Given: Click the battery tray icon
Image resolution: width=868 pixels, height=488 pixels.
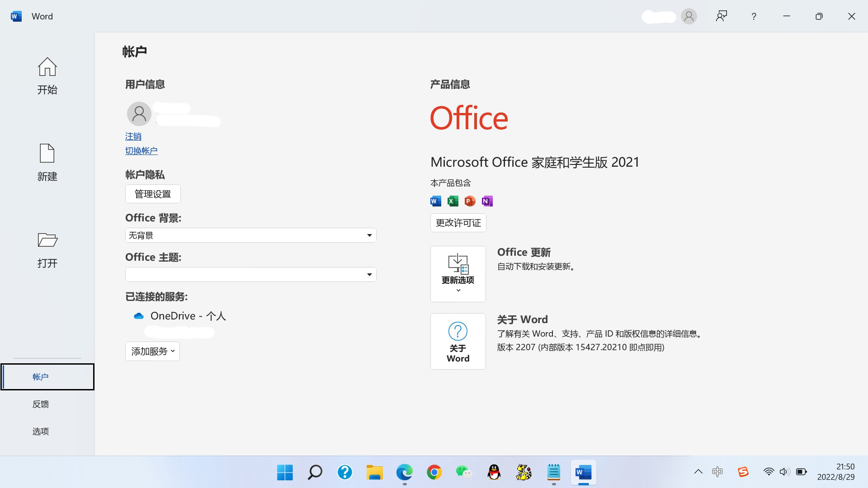Looking at the screenshot, I should 801,472.
